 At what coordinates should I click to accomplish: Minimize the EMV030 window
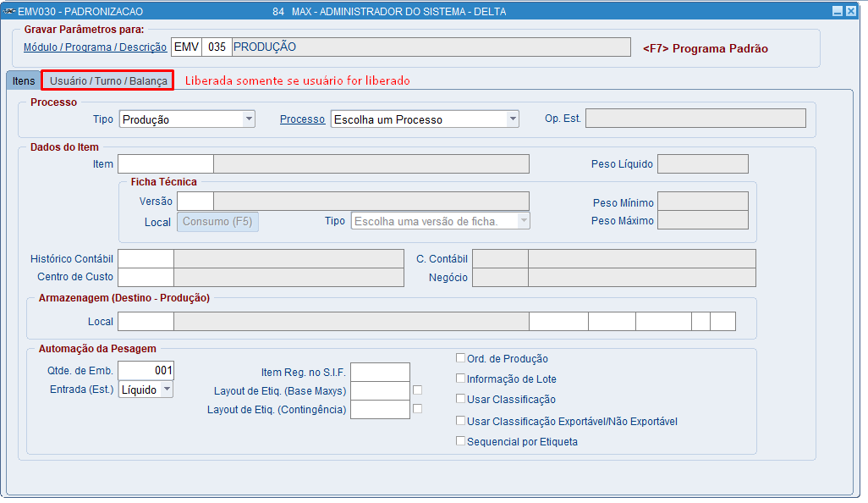838,11
